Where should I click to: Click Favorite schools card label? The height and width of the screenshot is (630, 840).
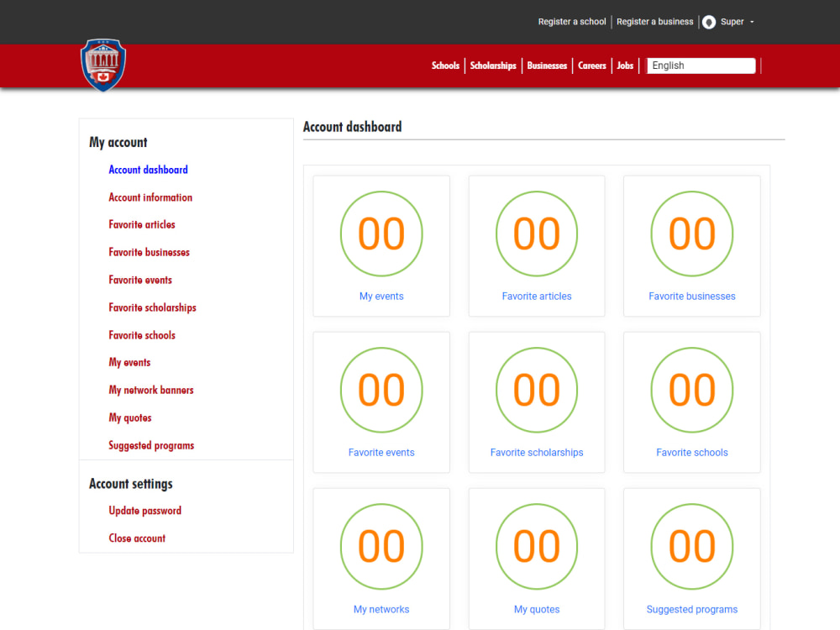coord(692,453)
